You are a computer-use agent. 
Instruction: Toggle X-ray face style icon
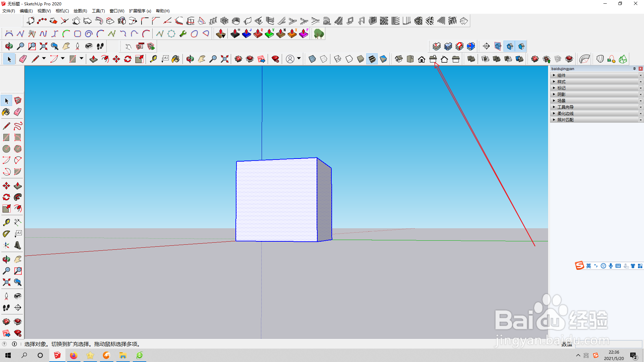pos(312,59)
